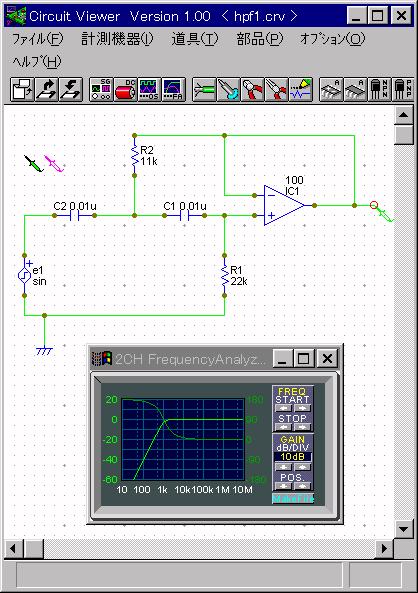
Task: Move gain POS. down
Action: coord(283,486)
